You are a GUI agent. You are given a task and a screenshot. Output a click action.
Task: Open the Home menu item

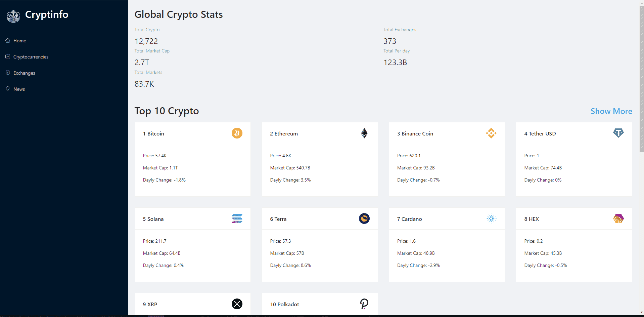point(20,41)
